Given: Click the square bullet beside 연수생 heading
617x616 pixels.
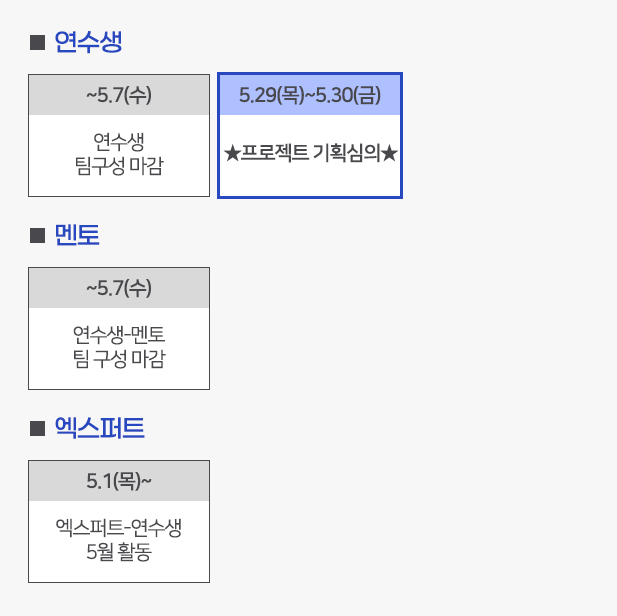Looking at the screenshot, I should [37, 43].
